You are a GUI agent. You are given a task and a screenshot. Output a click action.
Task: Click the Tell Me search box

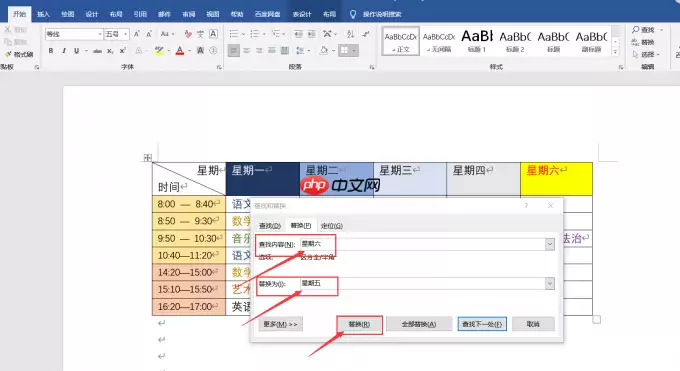click(382, 14)
